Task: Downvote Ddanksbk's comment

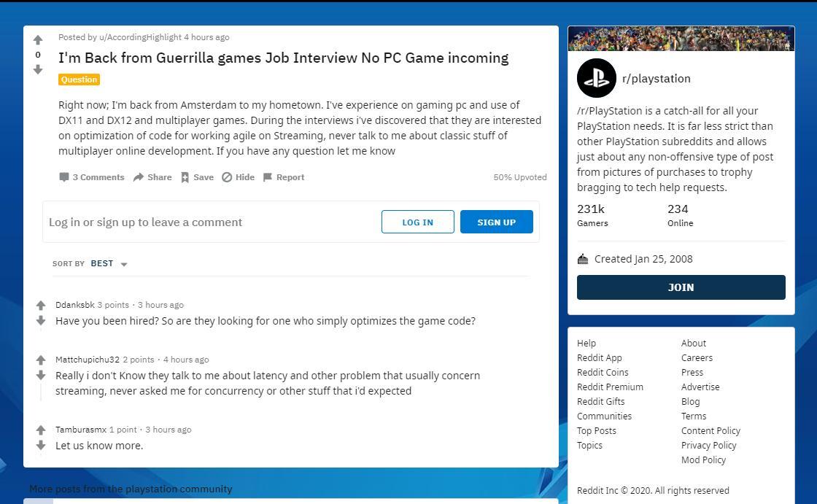Action: click(x=41, y=320)
